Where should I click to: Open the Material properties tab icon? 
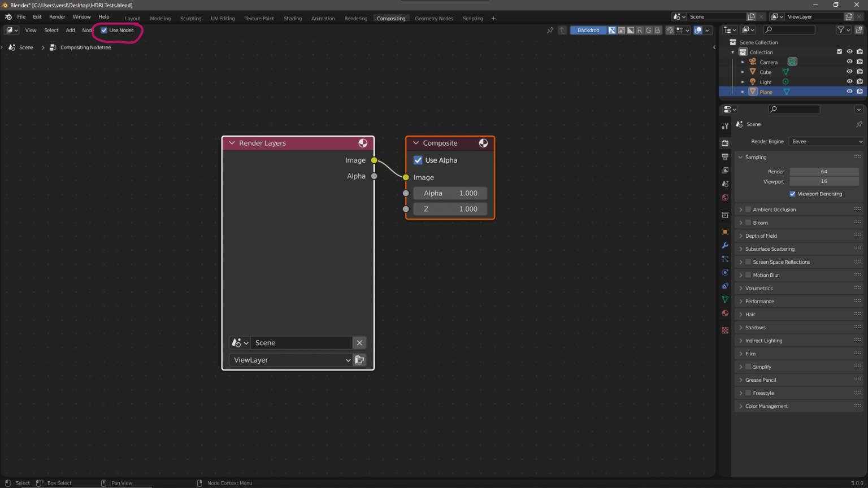tap(725, 313)
